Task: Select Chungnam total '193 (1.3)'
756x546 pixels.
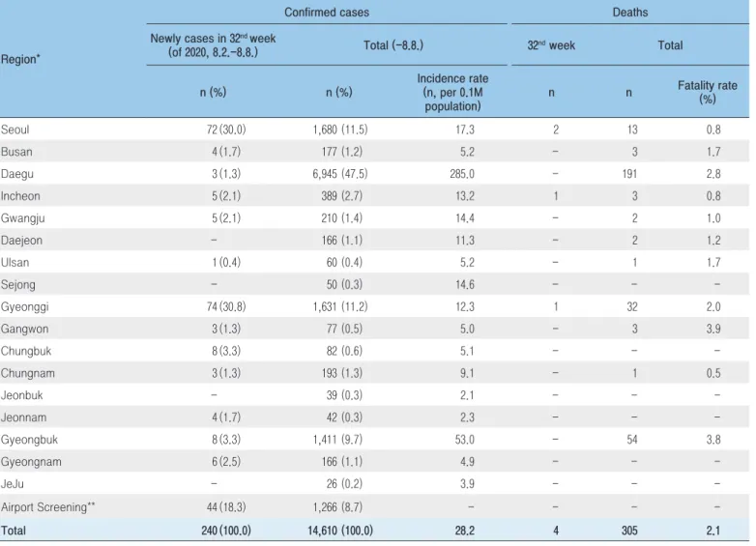Action: 342,373
